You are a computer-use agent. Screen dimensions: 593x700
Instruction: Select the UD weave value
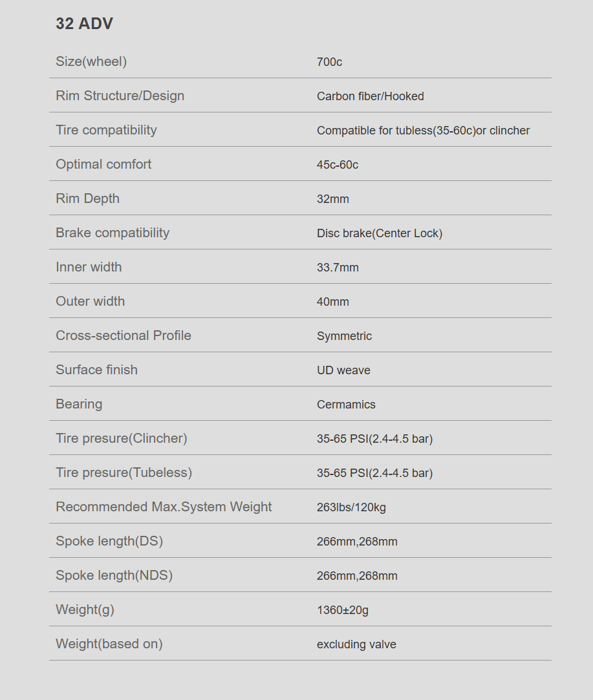[343, 370]
